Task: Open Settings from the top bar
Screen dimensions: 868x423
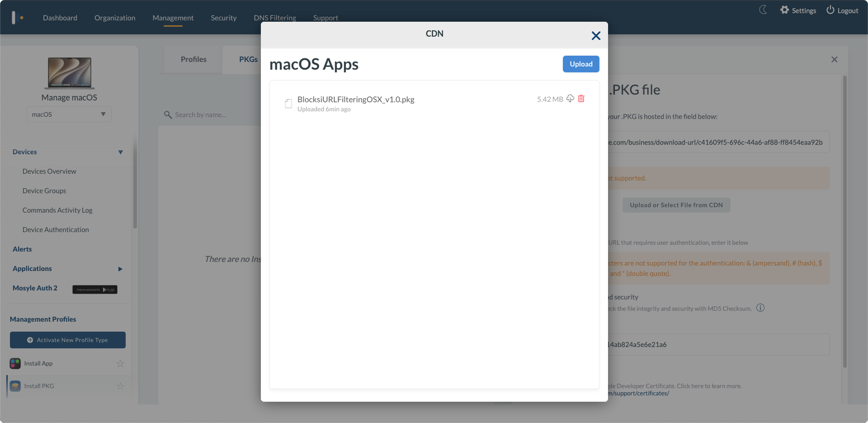Action: [x=798, y=10]
